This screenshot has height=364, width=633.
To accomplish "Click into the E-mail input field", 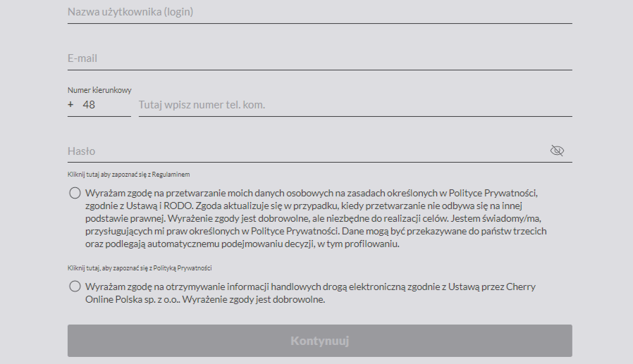I will coord(320,58).
